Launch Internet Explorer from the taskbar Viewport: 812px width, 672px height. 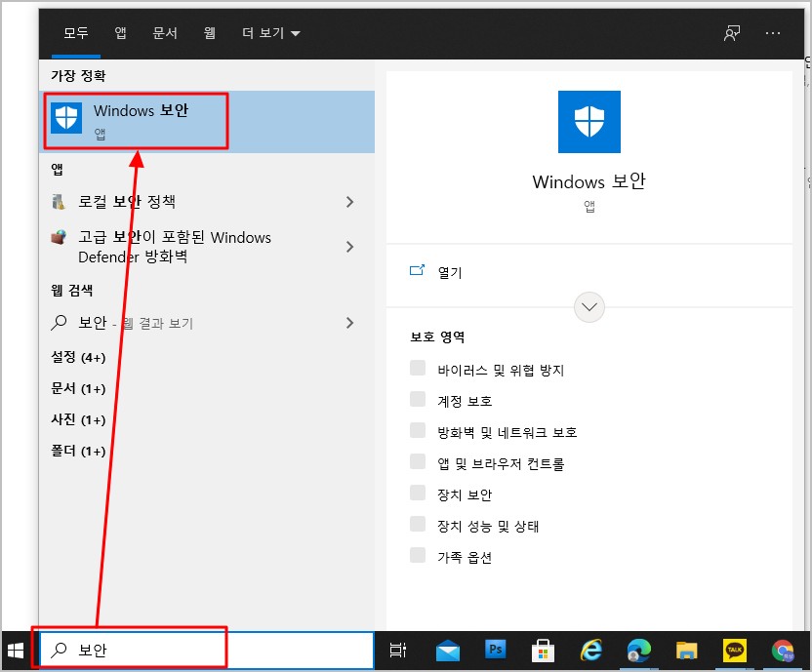pos(590,651)
